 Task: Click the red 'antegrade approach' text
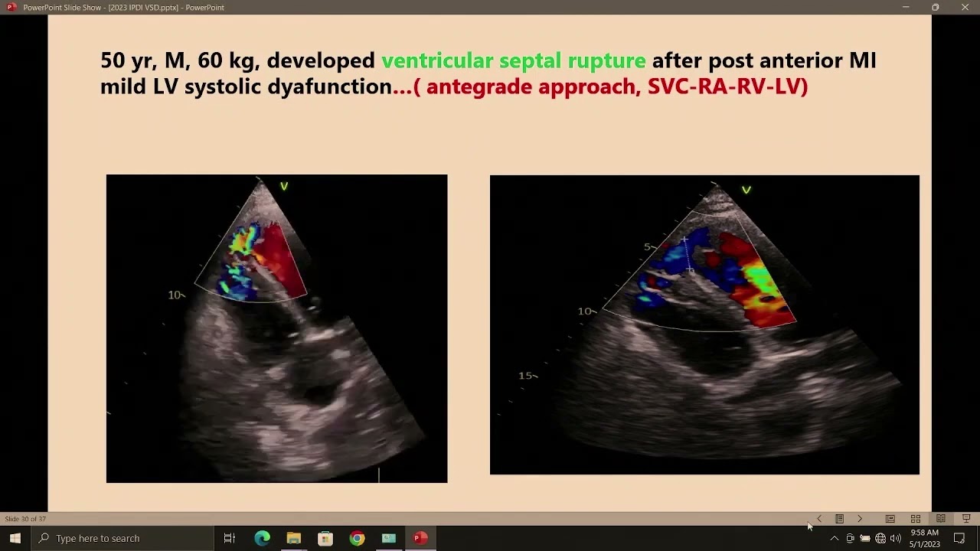click(x=532, y=86)
